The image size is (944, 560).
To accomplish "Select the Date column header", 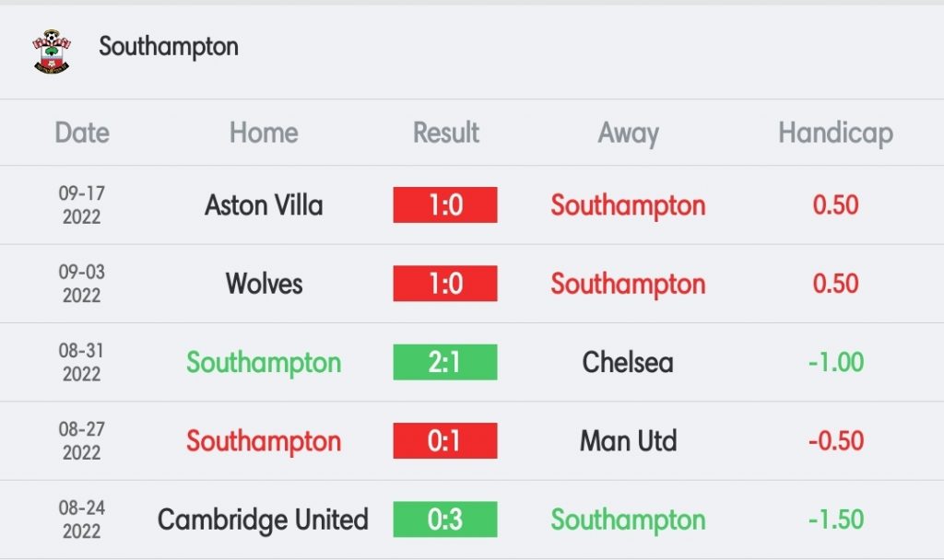I will pyautogui.click(x=82, y=133).
